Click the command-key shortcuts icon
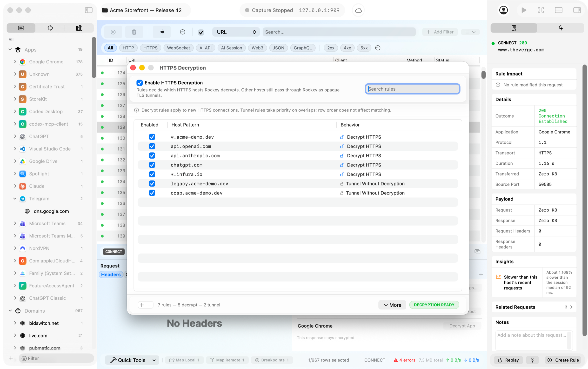This screenshot has height=369, width=588. [541, 10]
